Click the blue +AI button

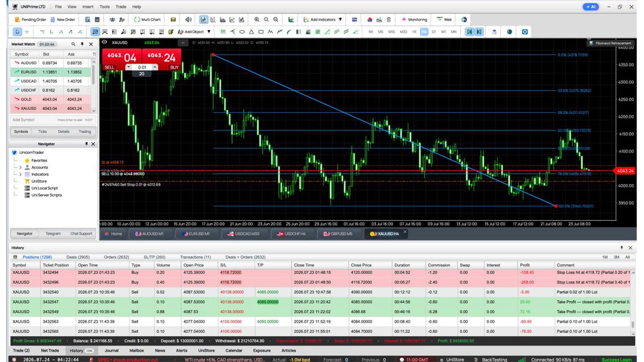(590, 6)
